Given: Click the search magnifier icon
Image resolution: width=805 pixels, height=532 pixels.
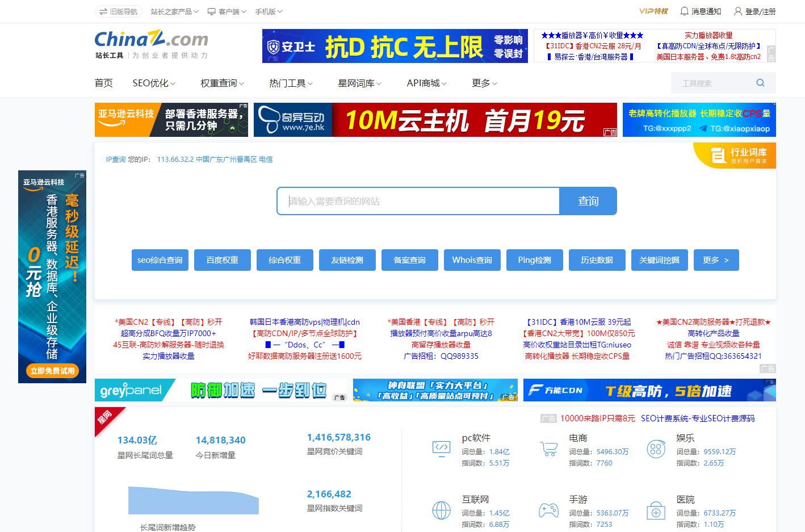Looking at the screenshot, I should coord(760,83).
